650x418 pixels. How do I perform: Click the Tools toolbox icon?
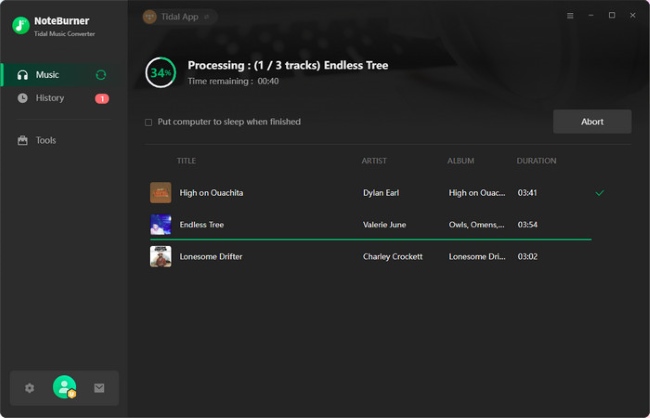click(x=22, y=140)
